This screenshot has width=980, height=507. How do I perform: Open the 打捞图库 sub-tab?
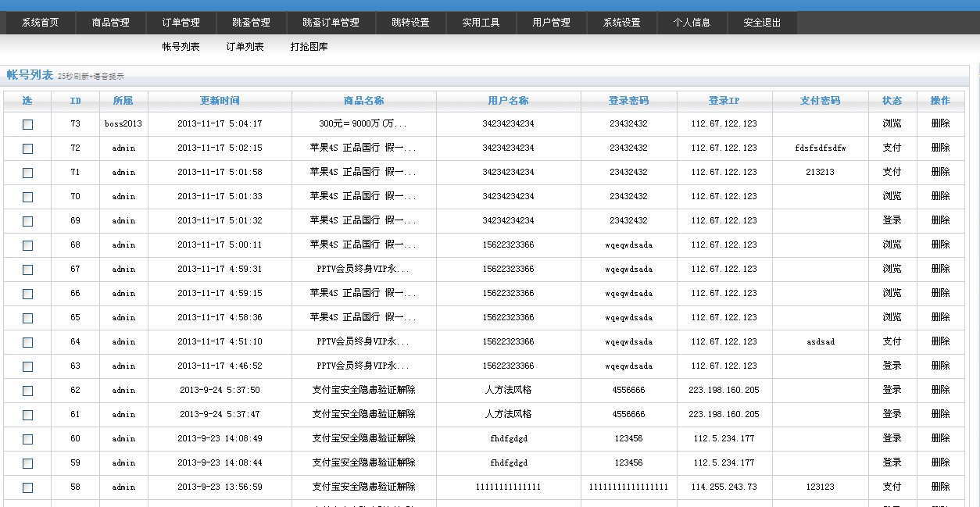[309, 47]
